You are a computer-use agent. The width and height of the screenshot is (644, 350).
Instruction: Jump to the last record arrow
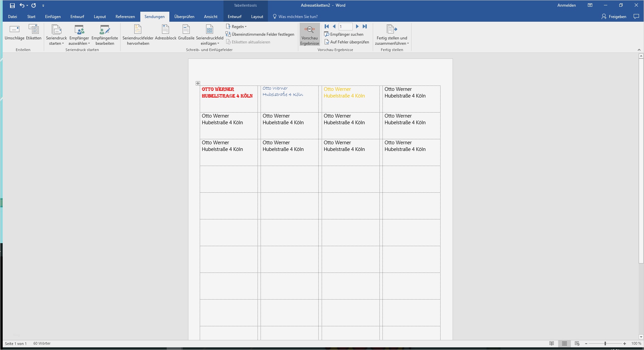click(365, 26)
